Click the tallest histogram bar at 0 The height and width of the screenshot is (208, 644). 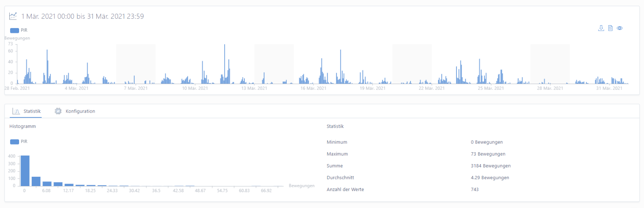tap(25, 171)
